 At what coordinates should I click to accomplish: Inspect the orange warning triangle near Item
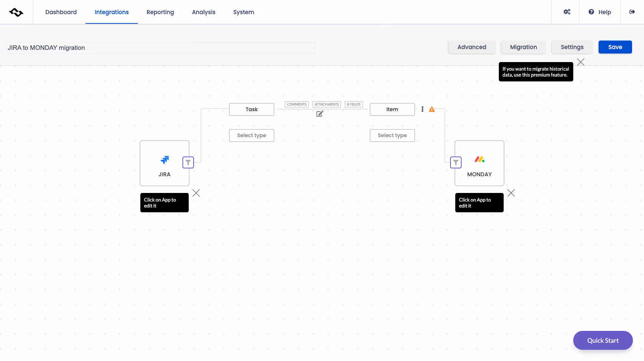431,109
